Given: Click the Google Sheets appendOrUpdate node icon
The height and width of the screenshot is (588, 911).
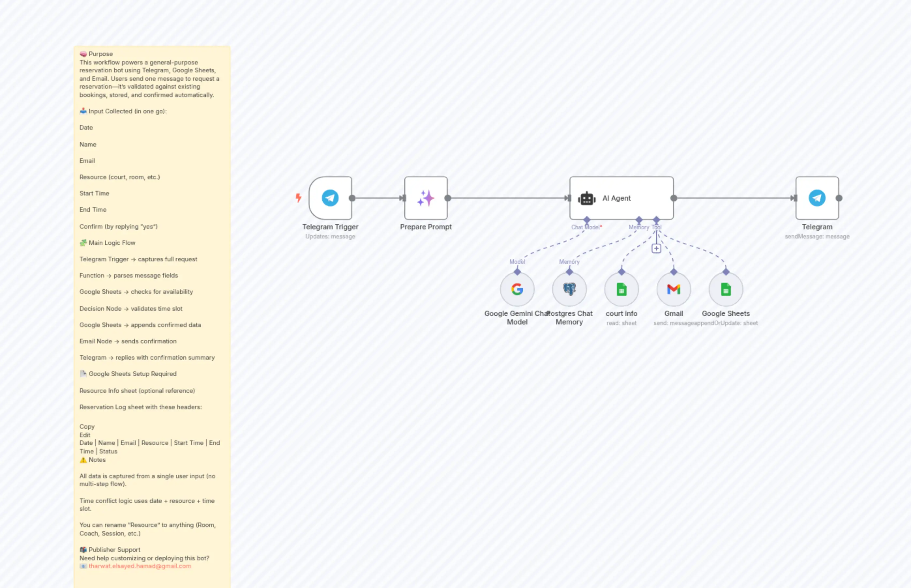Looking at the screenshot, I should tap(725, 289).
